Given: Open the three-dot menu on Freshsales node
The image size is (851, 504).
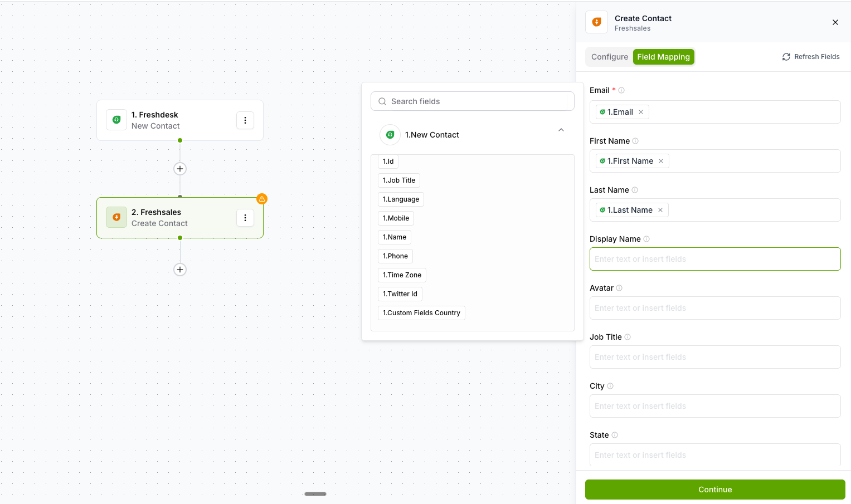Looking at the screenshot, I should click(x=245, y=218).
